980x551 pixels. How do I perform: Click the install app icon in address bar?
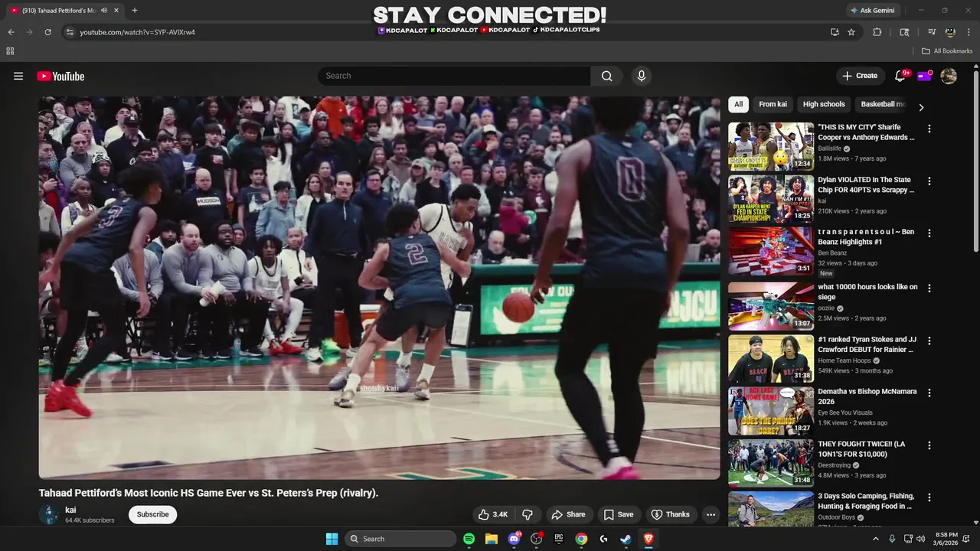835,32
